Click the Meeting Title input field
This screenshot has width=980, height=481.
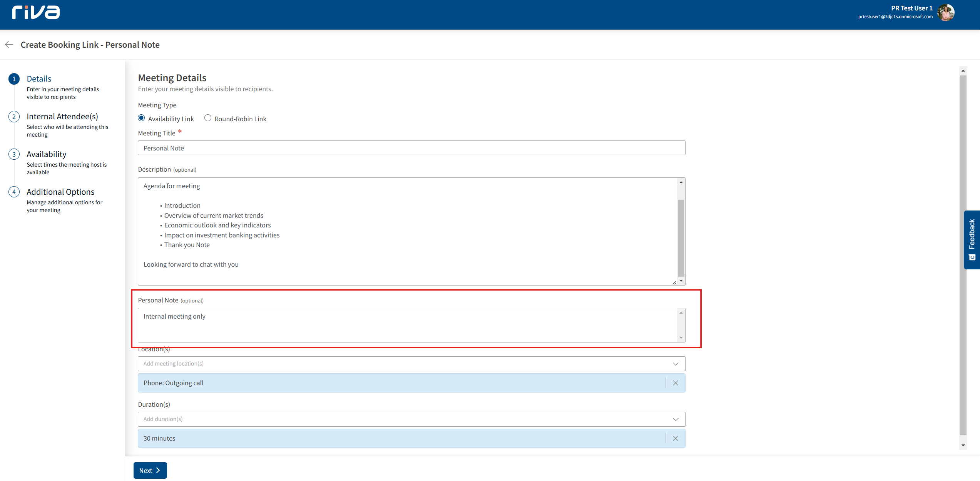click(x=411, y=148)
